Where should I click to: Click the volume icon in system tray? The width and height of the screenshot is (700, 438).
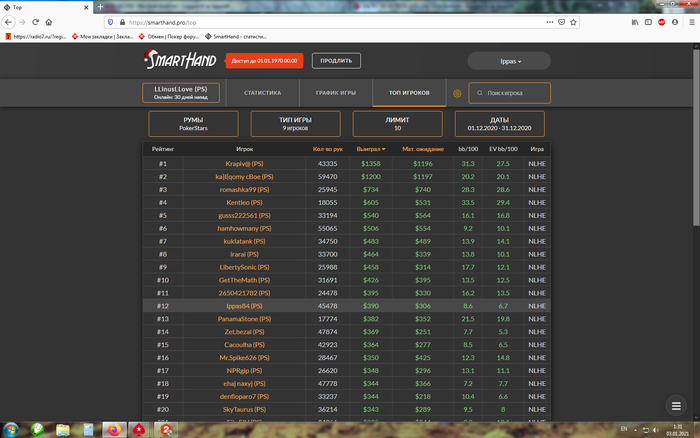(x=655, y=430)
